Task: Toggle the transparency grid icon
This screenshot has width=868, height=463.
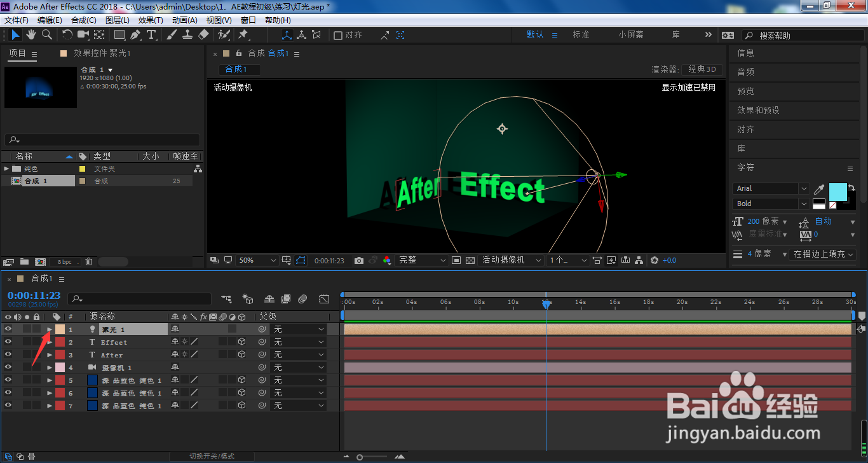Action: 470,260
